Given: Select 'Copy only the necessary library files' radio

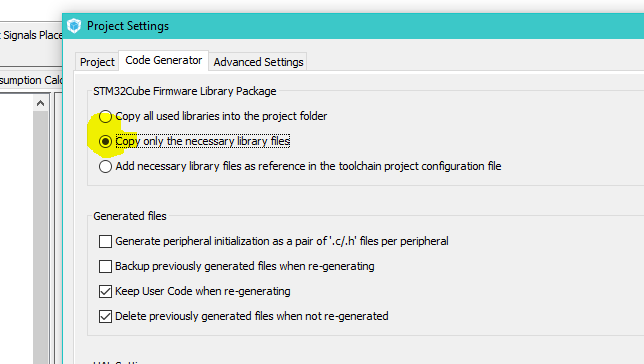Looking at the screenshot, I should (x=105, y=141).
